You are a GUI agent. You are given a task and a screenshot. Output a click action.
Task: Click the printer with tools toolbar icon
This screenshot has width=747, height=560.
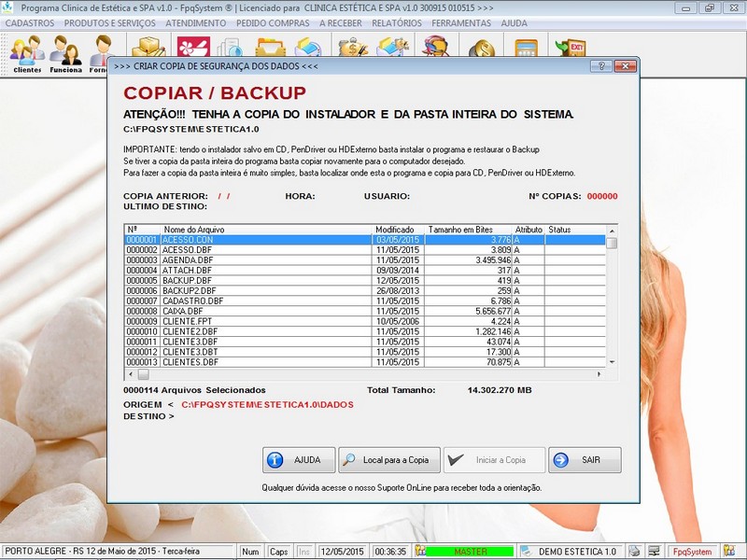coord(392,47)
